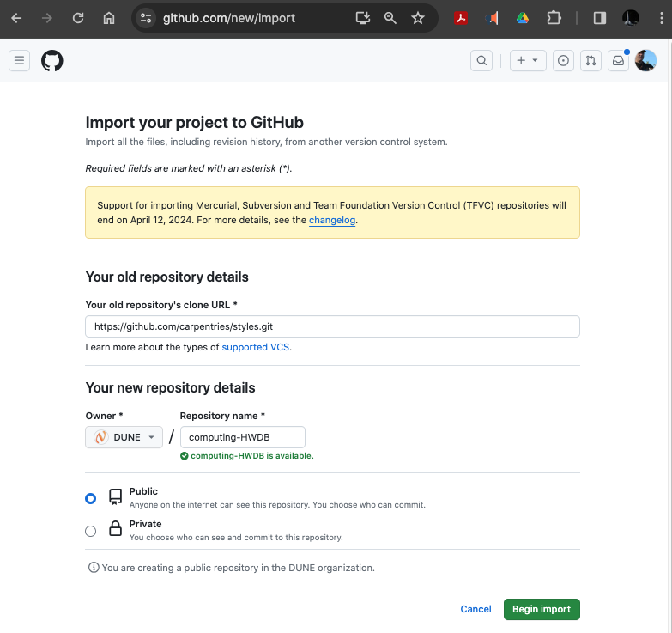Click the Repository name input field
Viewport: 672px width, 633px height.
point(242,437)
